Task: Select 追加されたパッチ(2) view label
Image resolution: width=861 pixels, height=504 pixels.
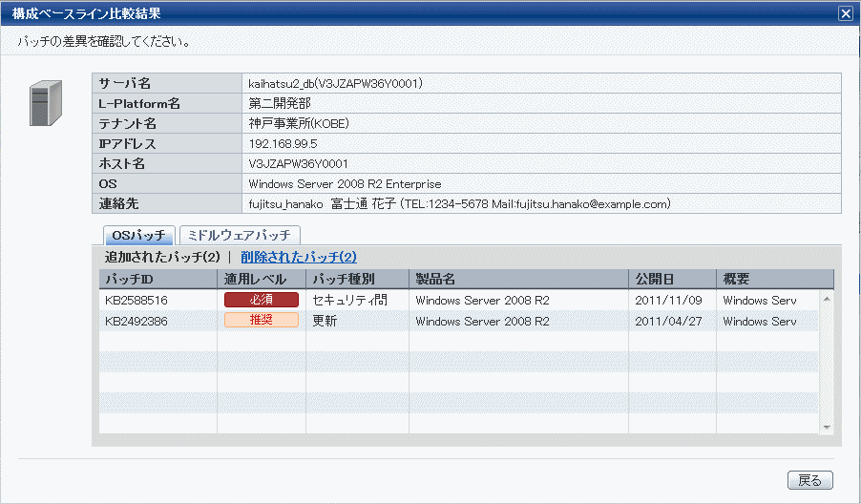Action: point(162,257)
